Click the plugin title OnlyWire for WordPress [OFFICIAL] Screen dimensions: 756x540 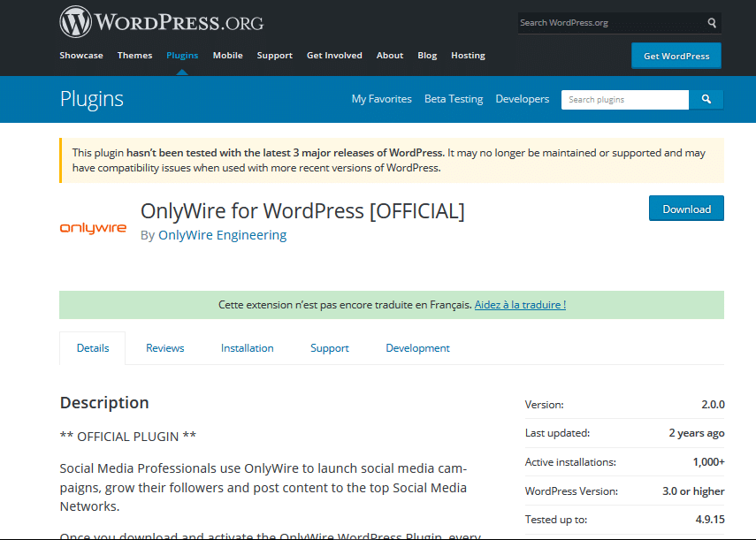[302, 211]
